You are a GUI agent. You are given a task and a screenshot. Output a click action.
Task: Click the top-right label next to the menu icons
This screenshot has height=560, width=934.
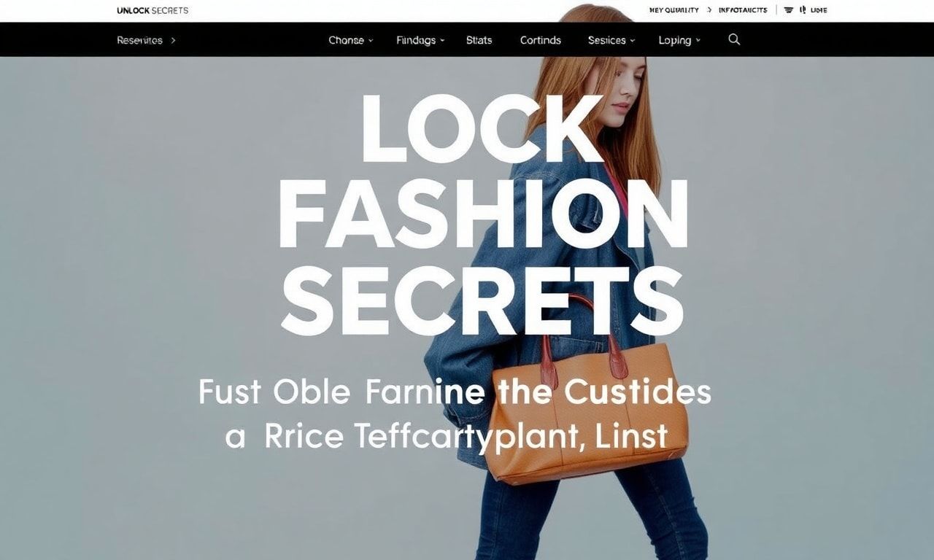(x=819, y=10)
